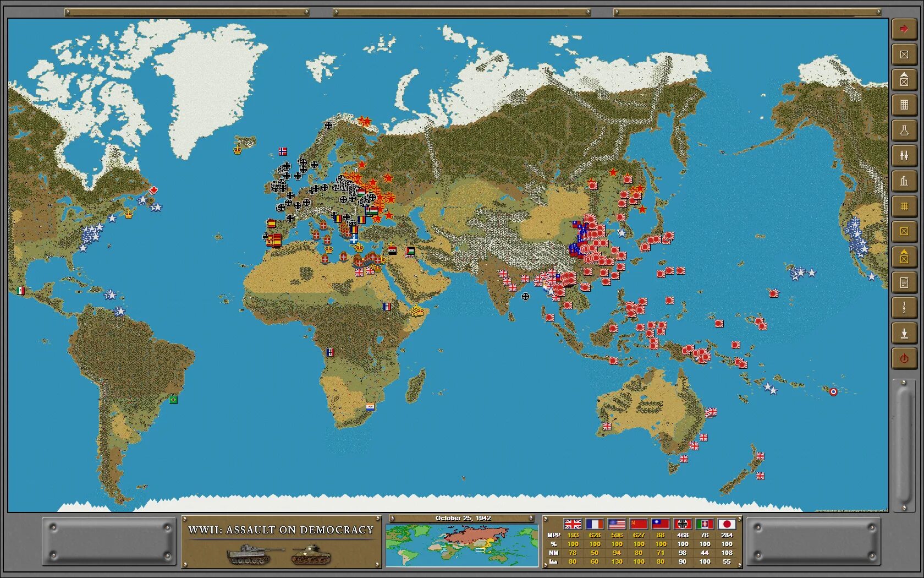
Task: Click the German cross unit in Indian Ocean
Action: coord(525,296)
